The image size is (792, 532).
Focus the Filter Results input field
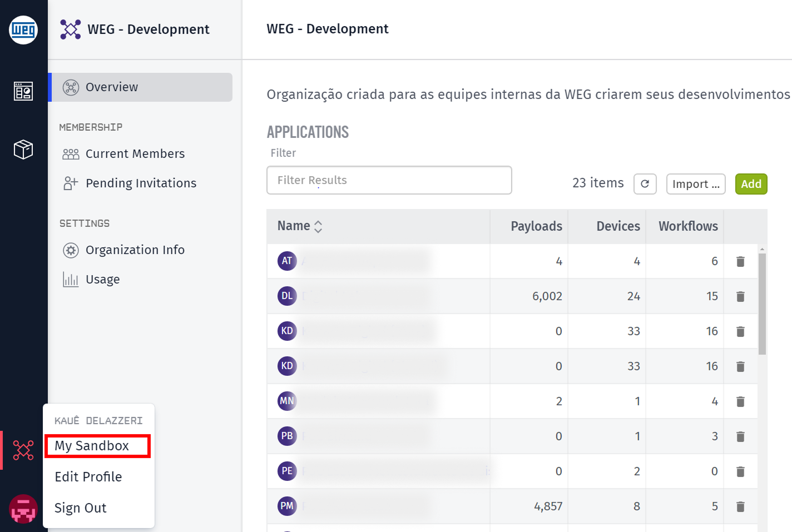coord(389,180)
